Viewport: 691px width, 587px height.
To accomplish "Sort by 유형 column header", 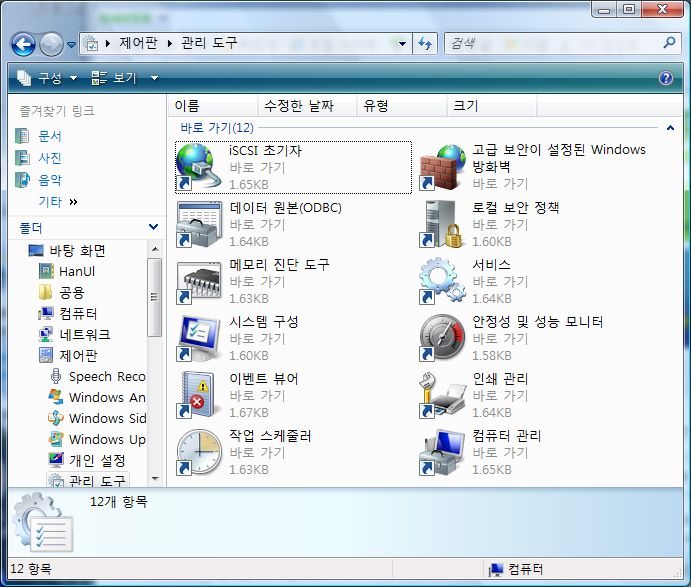I will (x=402, y=106).
